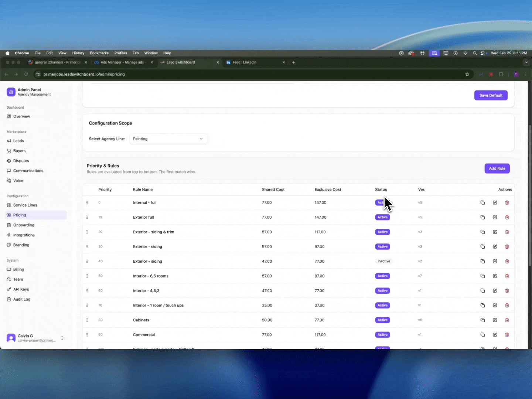Open the API Keys page
This screenshot has height=399, width=532.
21,289
